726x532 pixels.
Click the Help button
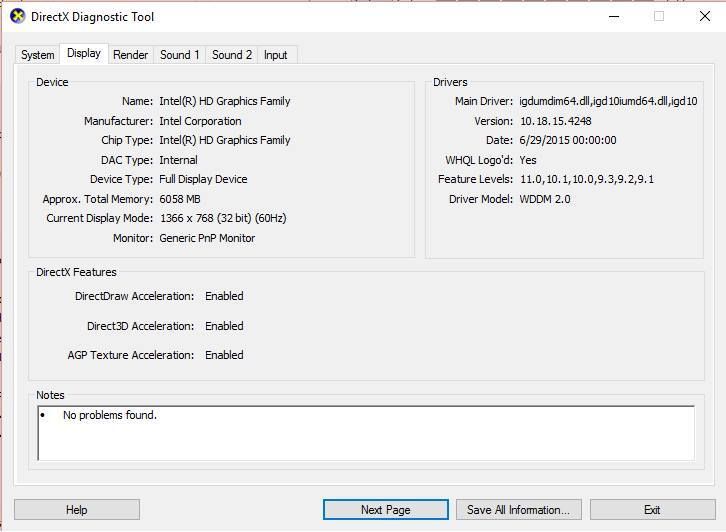click(77, 510)
